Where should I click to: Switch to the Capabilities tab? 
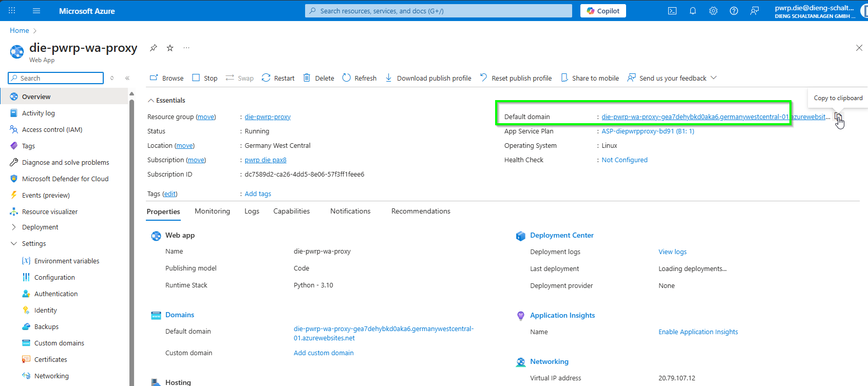292,211
